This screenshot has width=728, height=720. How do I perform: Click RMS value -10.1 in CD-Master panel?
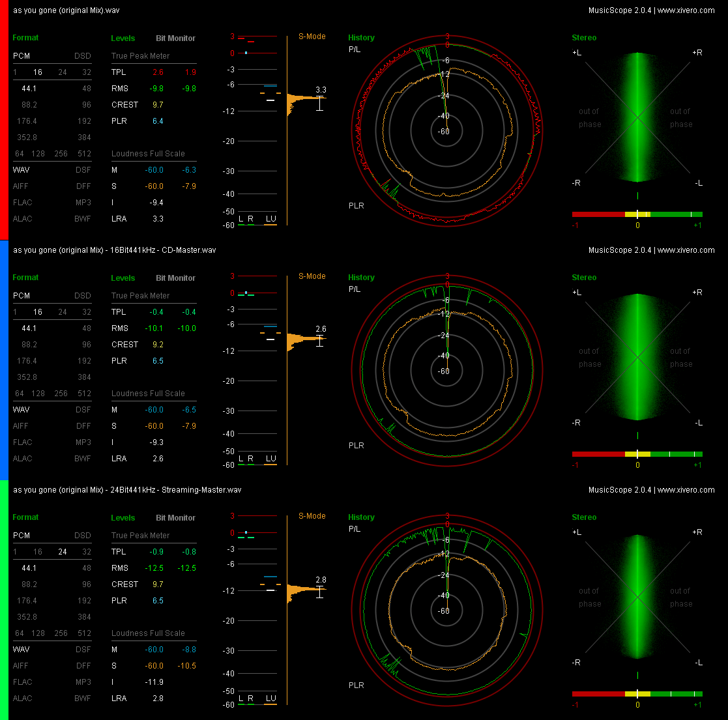click(x=154, y=328)
